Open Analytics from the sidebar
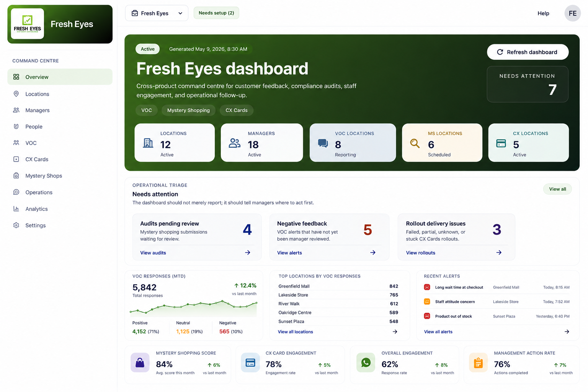This screenshot has width=588, height=392. [x=60, y=209]
